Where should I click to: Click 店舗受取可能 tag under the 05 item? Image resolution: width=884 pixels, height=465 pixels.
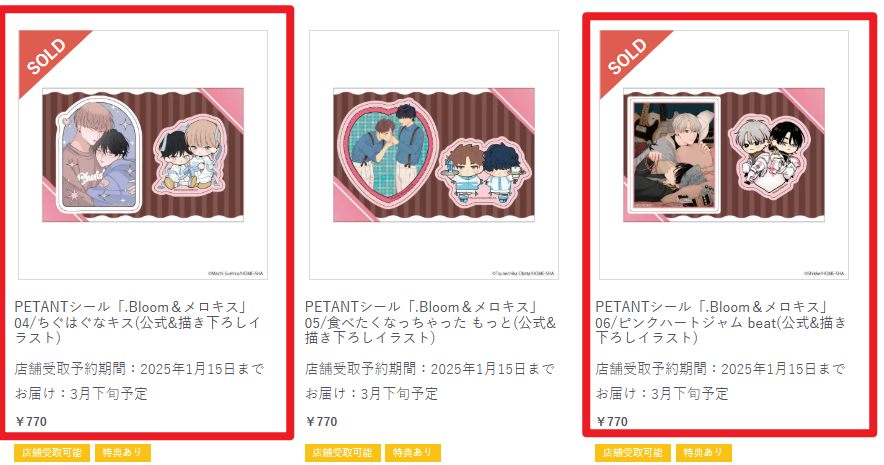343,453
